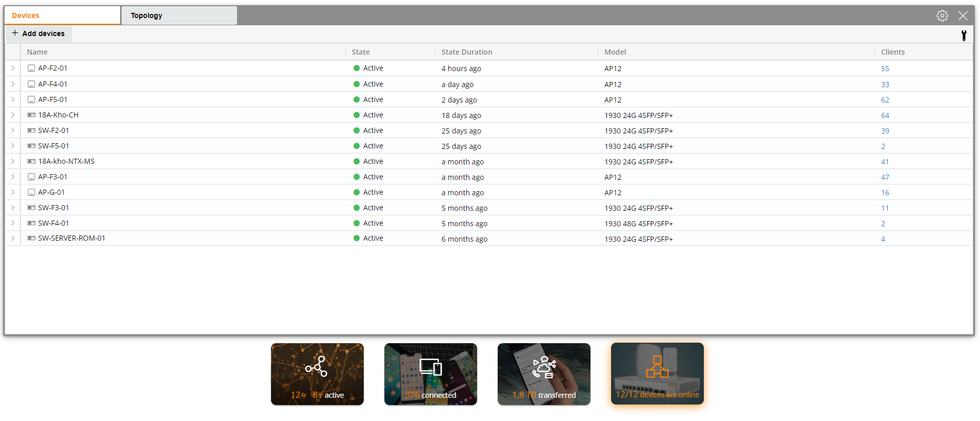This screenshot has height=421, width=980.
Task: Open the settings gear icon
Action: [x=942, y=15]
